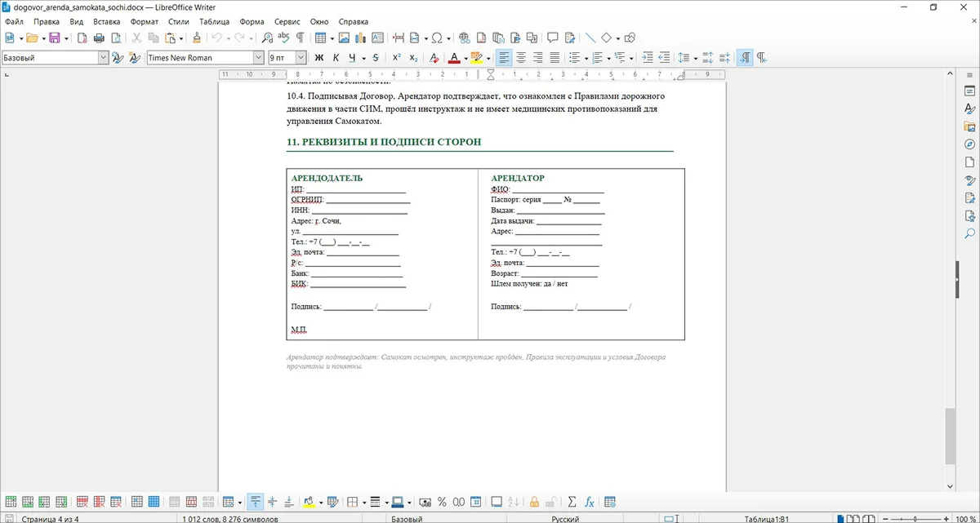The height and width of the screenshot is (523, 980).
Task: Click heading '11. РЕКВИЗИТЫ И ПОДПИСИ СТОРОН'
Action: point(384,142)
